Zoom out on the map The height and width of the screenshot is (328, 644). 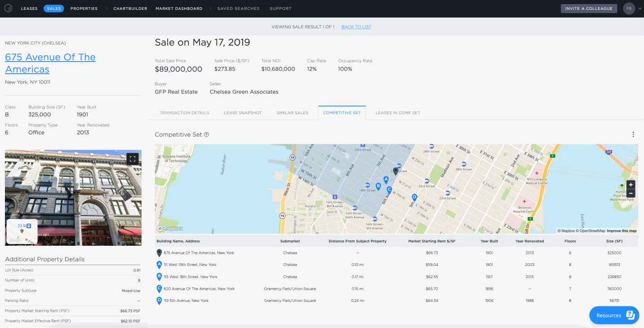631,193
